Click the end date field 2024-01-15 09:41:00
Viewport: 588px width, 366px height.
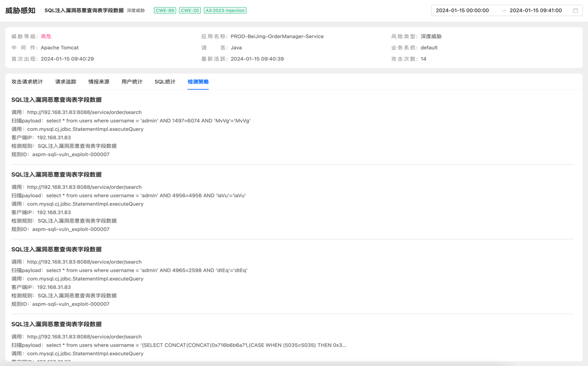(535, 10)
